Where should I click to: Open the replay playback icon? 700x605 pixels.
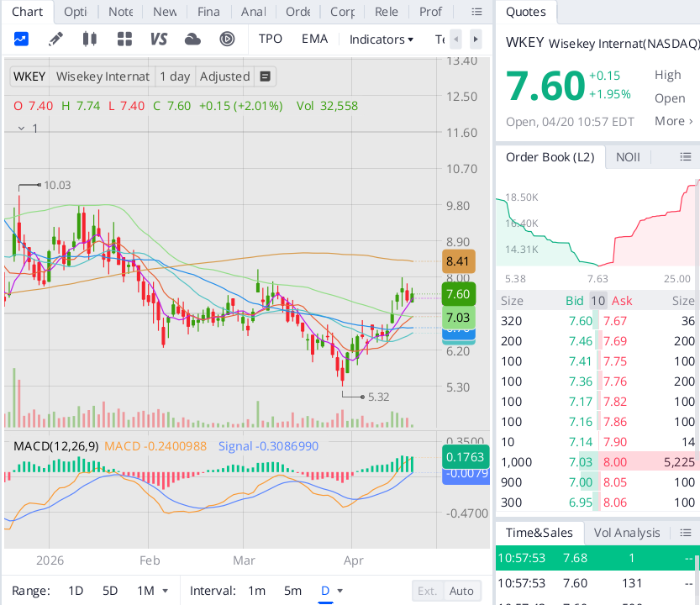click(227, 39)
